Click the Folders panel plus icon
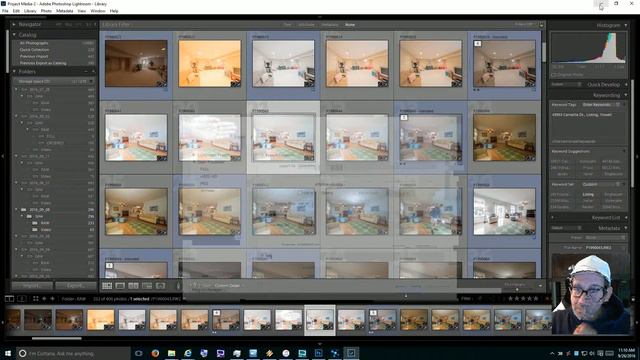The image size is (640, 360). point(93,71)
